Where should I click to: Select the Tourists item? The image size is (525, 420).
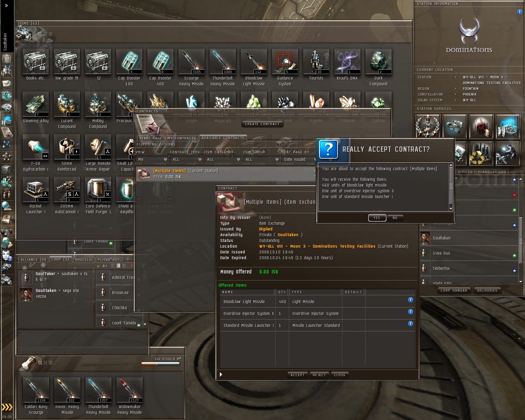(316, 64)
